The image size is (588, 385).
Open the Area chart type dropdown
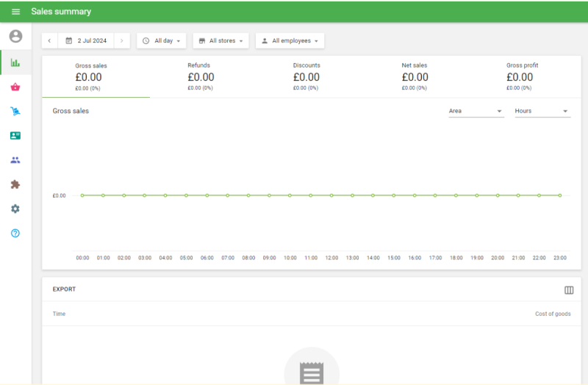click(476, 112)
